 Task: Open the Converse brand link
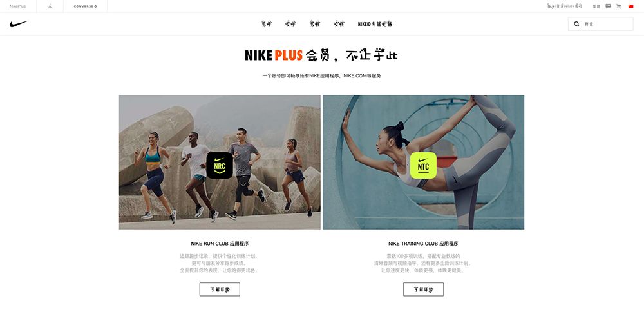(x=86, y=6)
